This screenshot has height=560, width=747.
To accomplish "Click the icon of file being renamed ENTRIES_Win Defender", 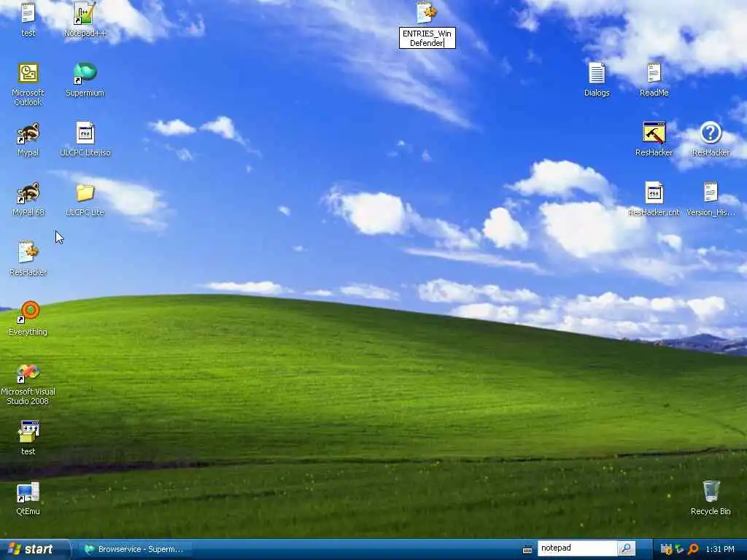I will pos(426,13).
